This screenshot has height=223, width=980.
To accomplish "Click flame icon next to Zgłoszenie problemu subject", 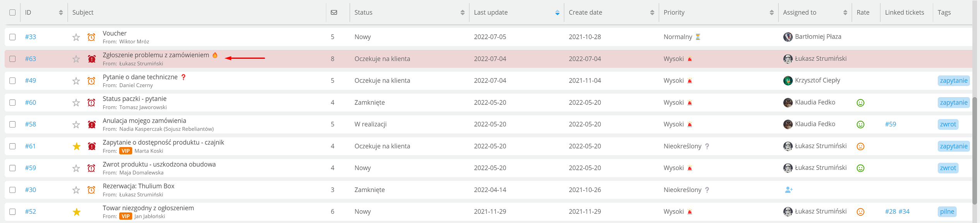I will coord(215,55).
